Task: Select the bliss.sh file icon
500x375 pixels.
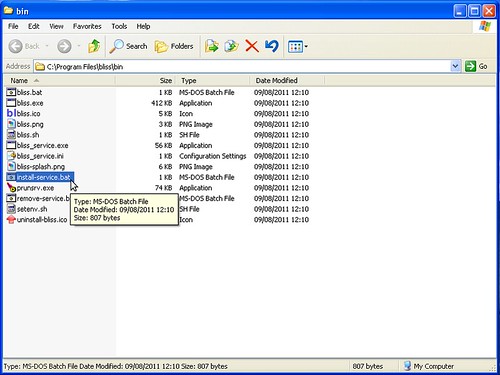Action: [11, 135]
